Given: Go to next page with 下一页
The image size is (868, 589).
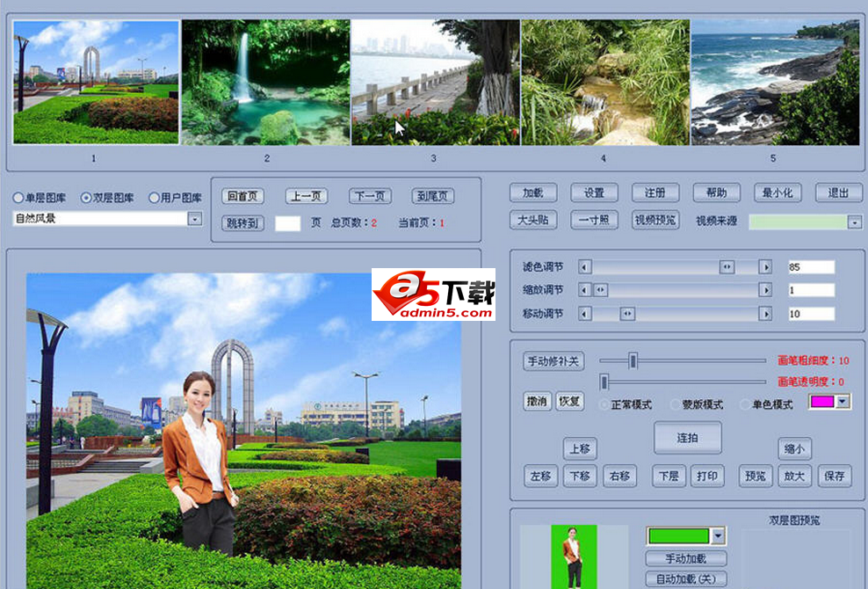Looking at the screenshot, I should [x=370, y=196].
